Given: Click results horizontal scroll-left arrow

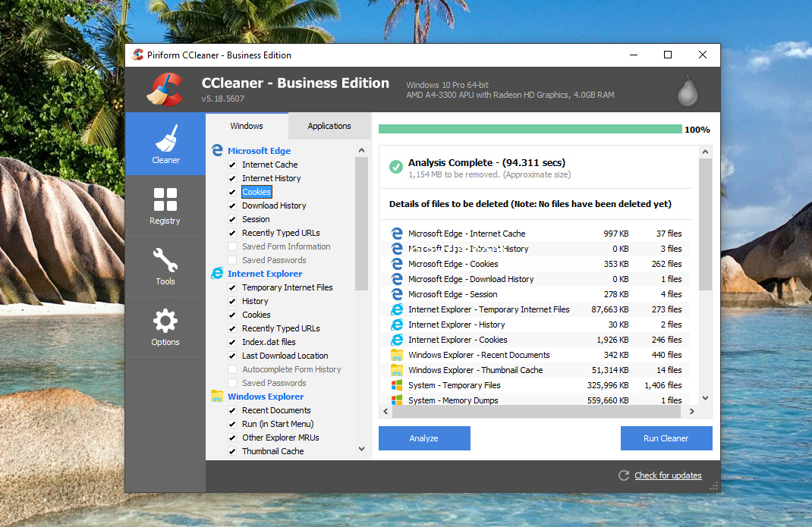Looking at the screenshot, I should tap(386, 411).
